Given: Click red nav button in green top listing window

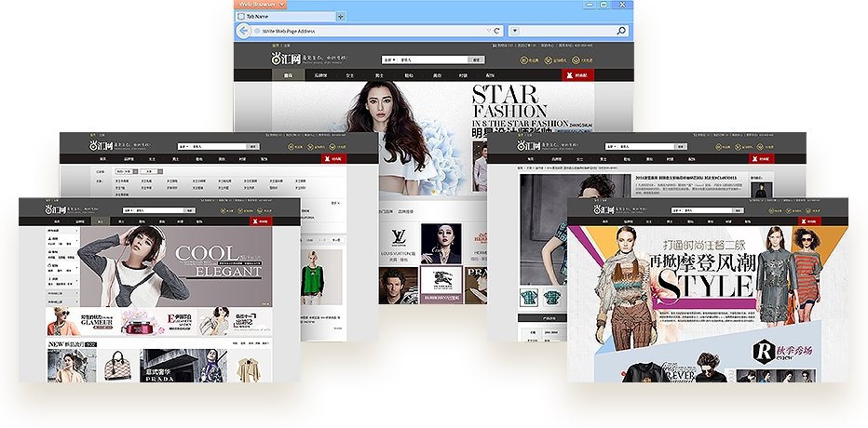Looking at the screenshot, I should [x=334, y=159].
